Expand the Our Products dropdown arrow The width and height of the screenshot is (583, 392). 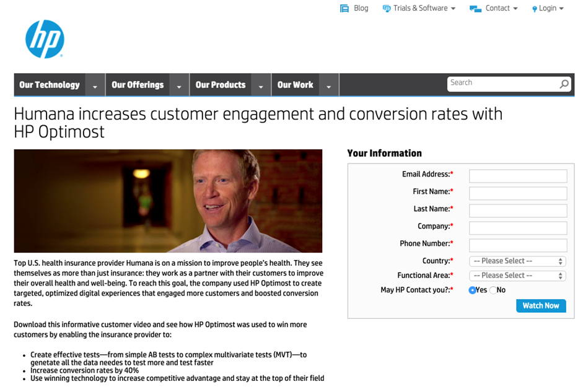tap(261, 85)
